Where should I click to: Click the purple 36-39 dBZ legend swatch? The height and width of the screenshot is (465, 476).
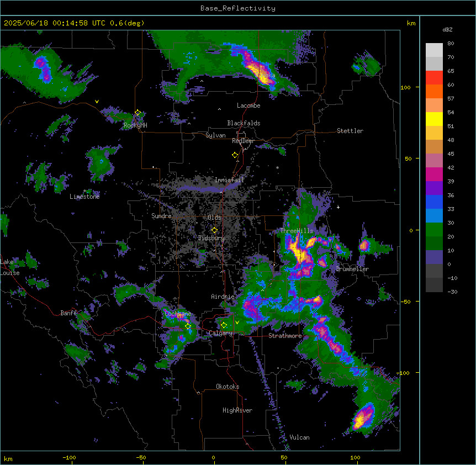tap(434, 188)
